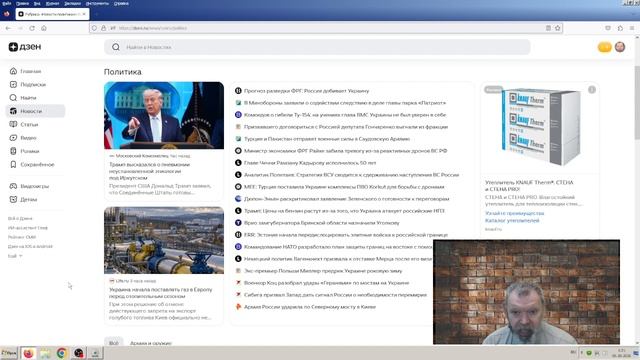Open headline Командование НАТО разработало план

pos(338,247)
